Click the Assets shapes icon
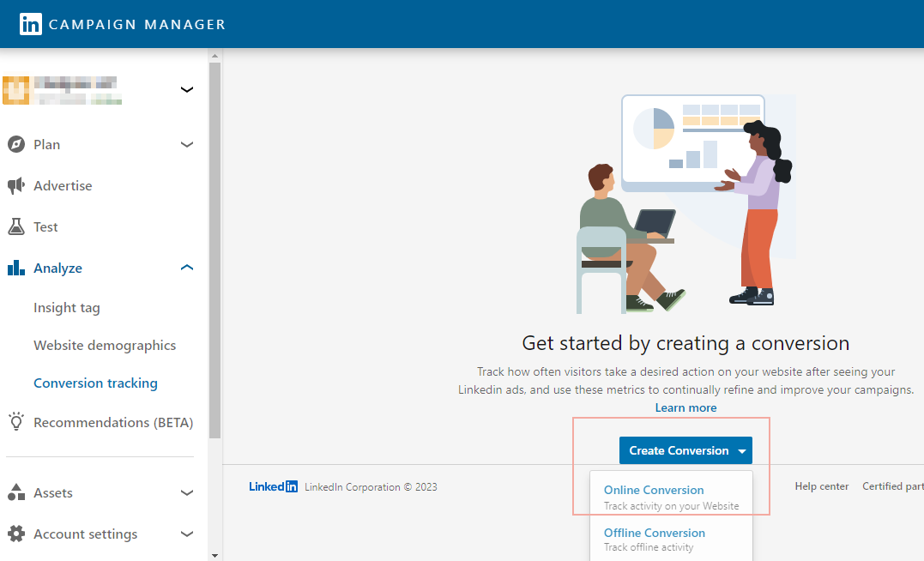924x561 pixels. point(16,492)
